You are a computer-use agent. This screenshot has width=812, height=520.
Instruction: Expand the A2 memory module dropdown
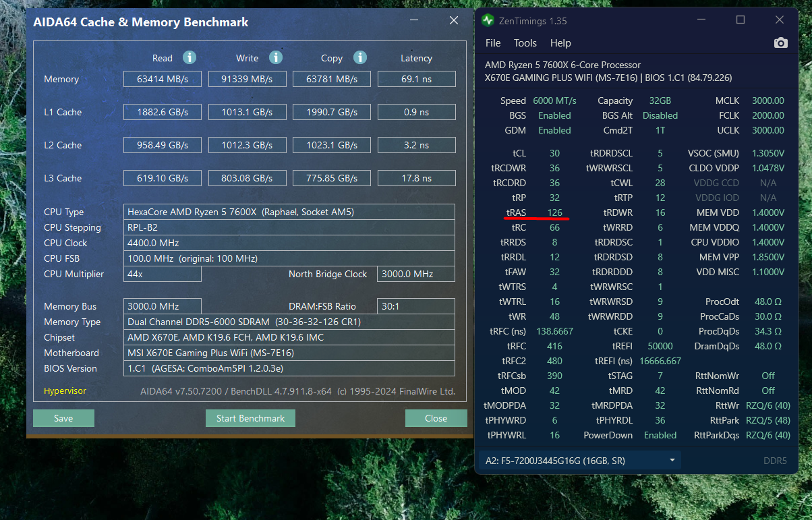672,461
